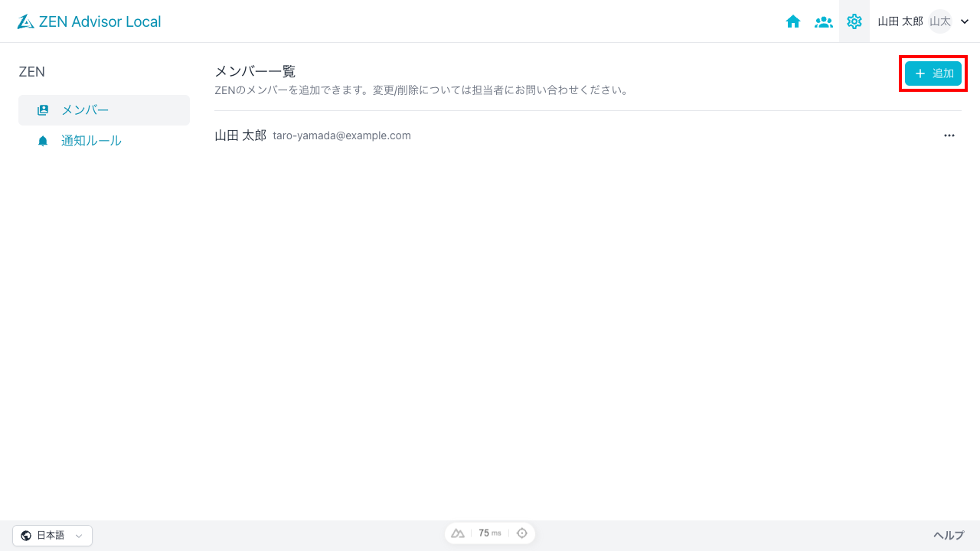Viewport: 980px width, 551px height.
Task: Click the address book icon beside メンバー
Action: click(x=43, y=109)
